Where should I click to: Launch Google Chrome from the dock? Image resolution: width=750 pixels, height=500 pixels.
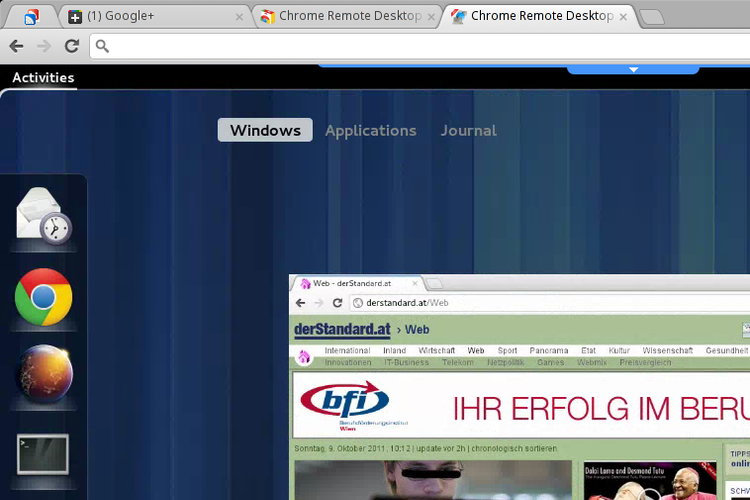pos(43,297)
